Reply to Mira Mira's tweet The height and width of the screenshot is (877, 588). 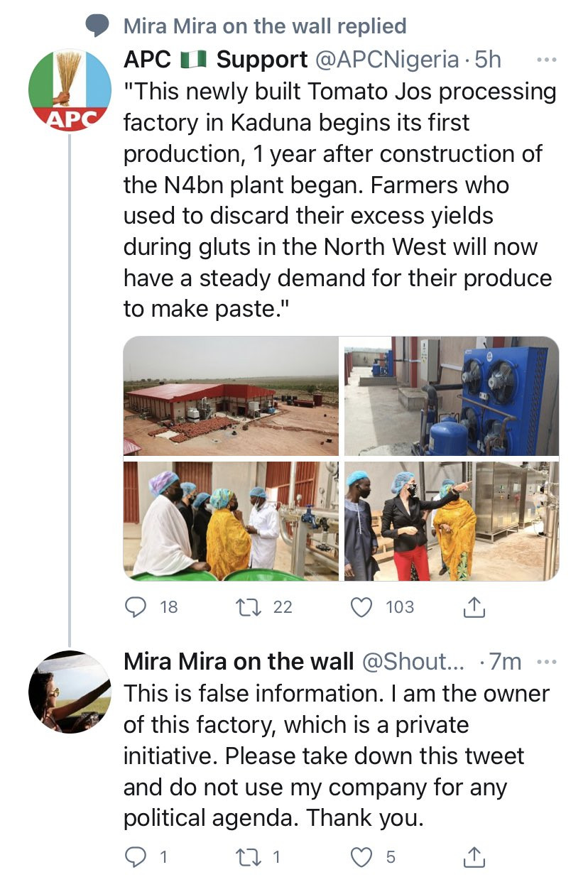tap(135, 857)
